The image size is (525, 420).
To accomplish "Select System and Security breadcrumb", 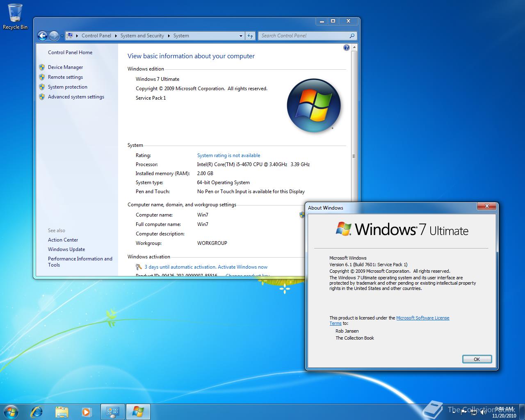I will click(142, 36).
